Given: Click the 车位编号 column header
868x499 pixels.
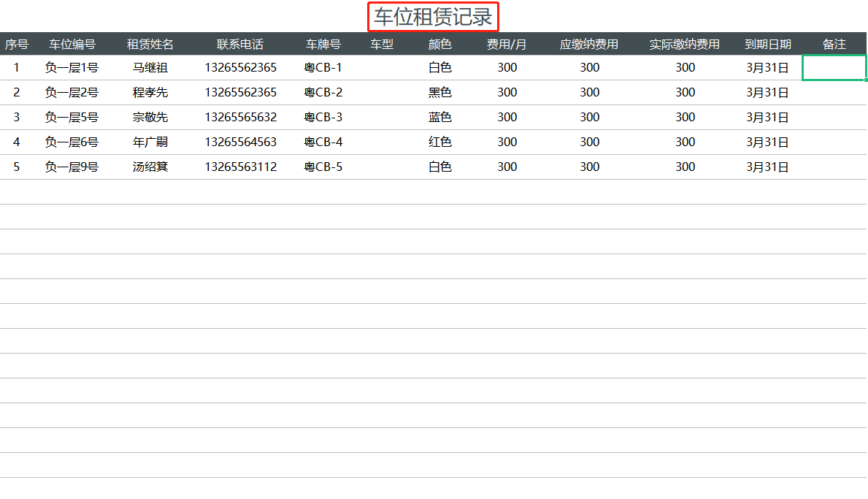Looking at the screenshot, I should 72,43.
